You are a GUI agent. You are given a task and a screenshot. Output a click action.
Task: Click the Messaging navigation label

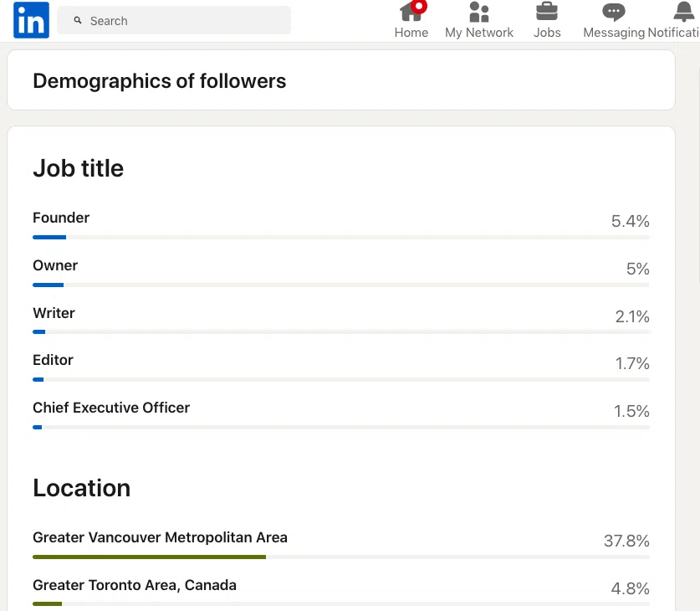pyautogui.click(x=614, y=32)
